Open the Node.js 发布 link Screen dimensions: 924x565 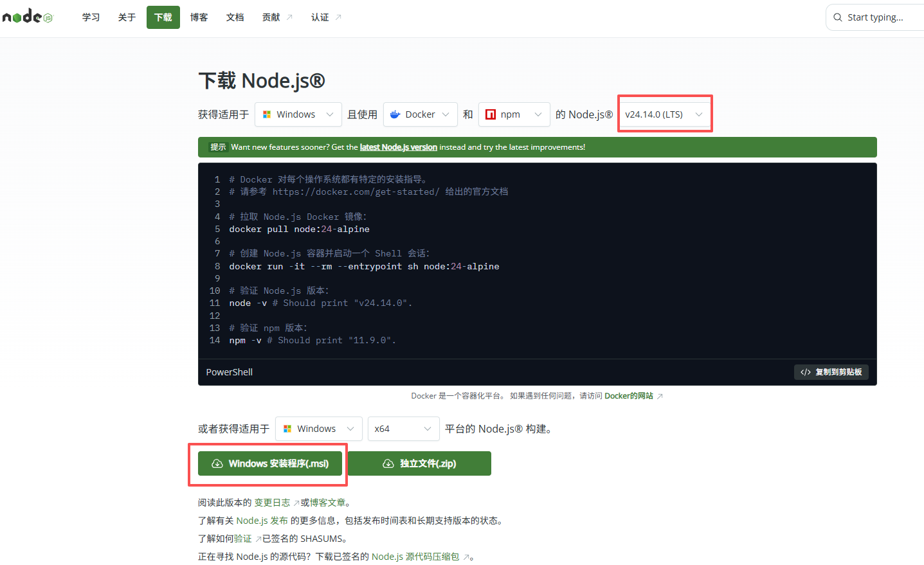point(262,521)
